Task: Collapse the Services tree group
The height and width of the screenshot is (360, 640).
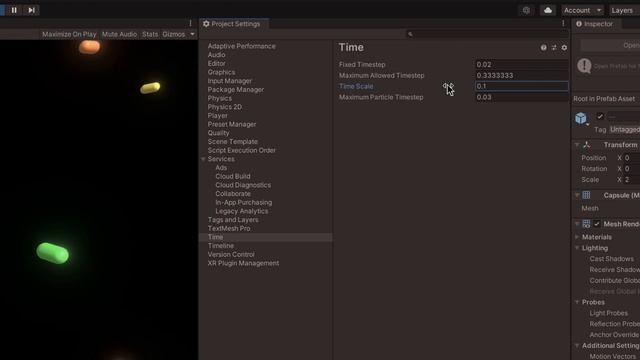Action: click(203, 159)
